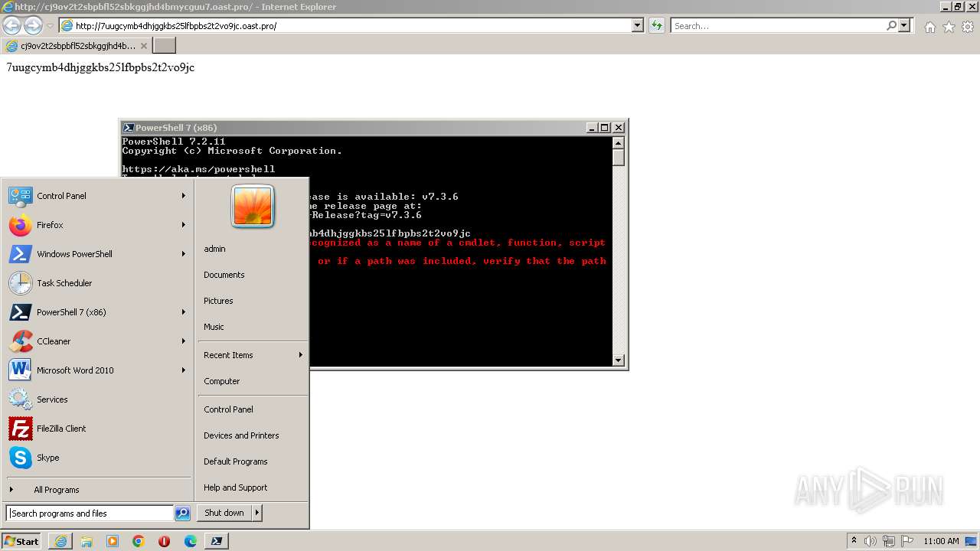Click the Search programs and files box
Image resolution: width=980 pixels, height=551 pixels.
(x=89, y=514)
